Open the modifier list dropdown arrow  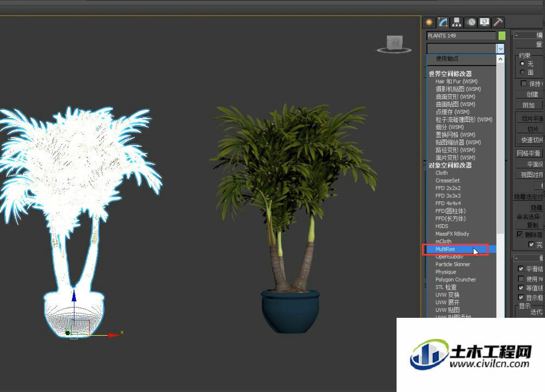(500, 48)
